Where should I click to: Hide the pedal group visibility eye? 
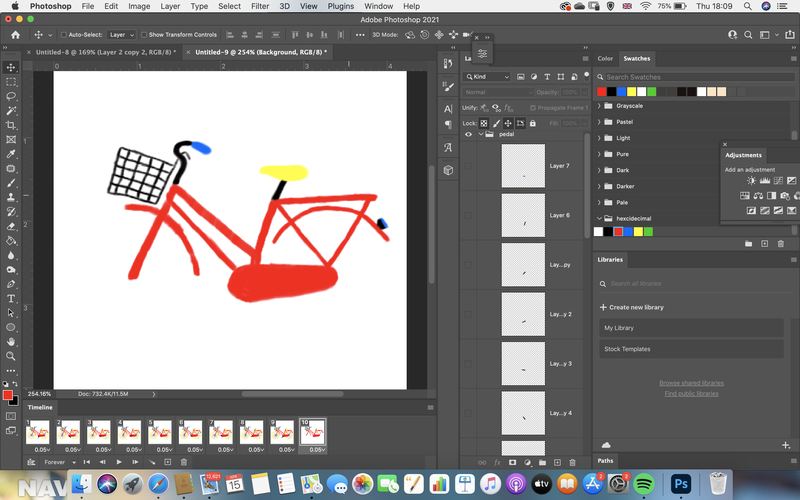pyautogui.click(x=468, y=134)
